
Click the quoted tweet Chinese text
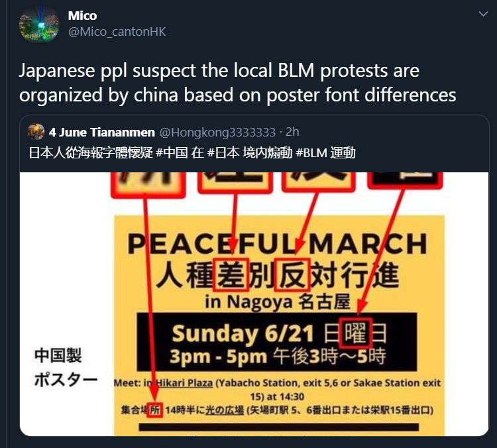[192, 153]
